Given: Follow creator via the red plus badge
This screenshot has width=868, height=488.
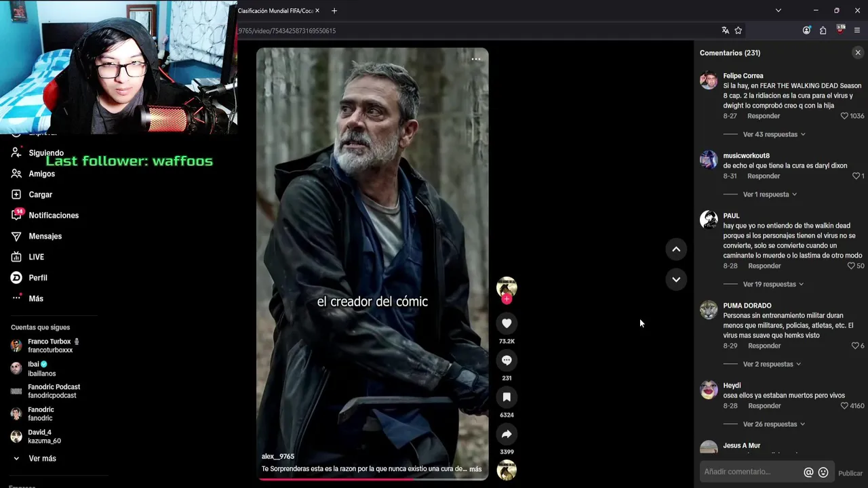Looking at the screenshot, I should coord(507,299).
